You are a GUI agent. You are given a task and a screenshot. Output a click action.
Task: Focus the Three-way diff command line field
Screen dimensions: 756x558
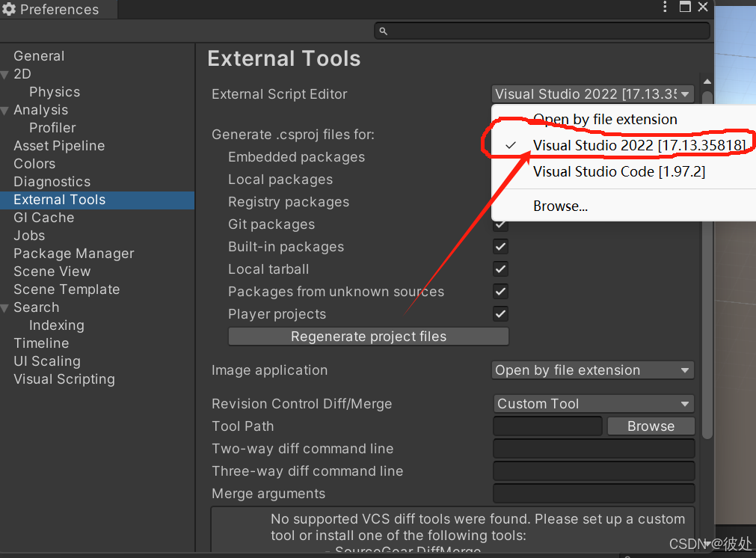click(594, 471)
